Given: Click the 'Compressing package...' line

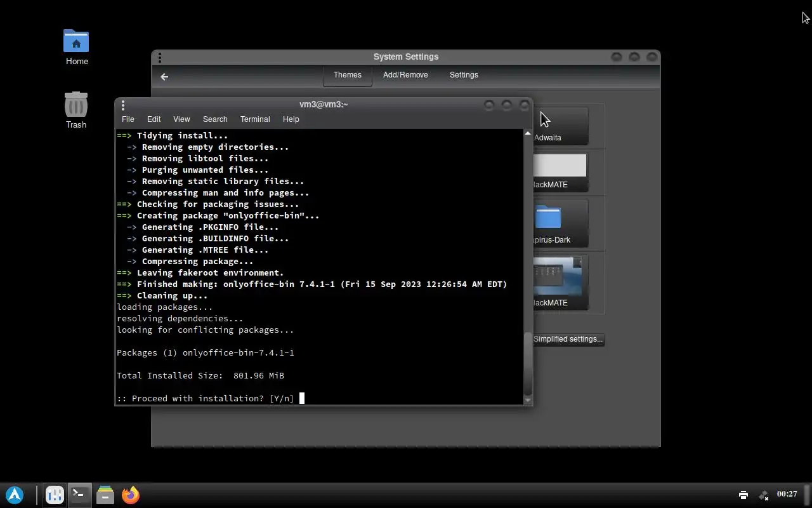Looking at the screenshot, I should [190, 262].
